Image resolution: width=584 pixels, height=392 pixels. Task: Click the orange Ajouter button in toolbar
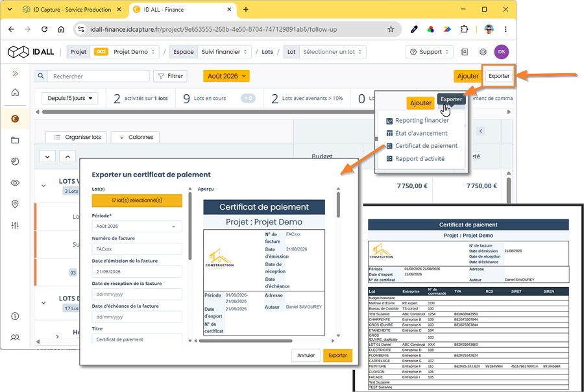coord(468,76)
